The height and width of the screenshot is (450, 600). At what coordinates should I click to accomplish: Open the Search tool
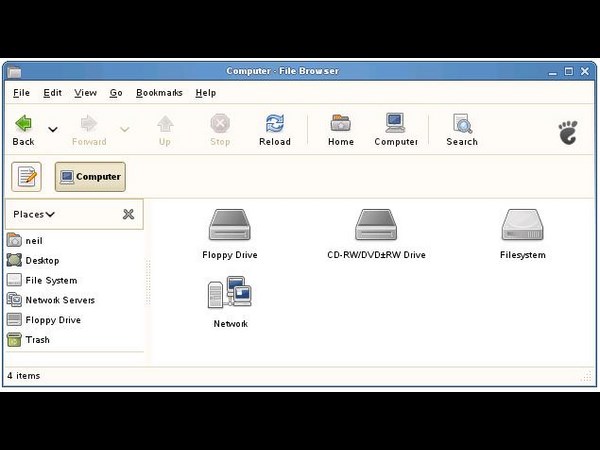click(462, 124)
